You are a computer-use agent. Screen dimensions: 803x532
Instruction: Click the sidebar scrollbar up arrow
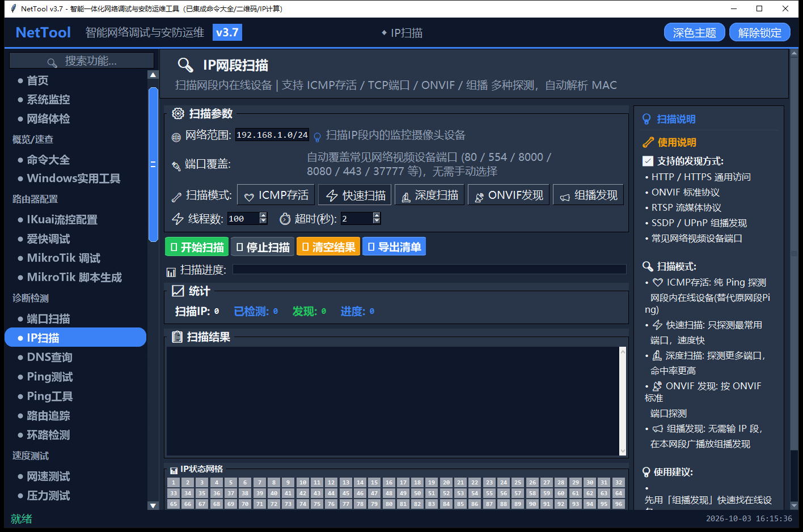tap(153, 75)
